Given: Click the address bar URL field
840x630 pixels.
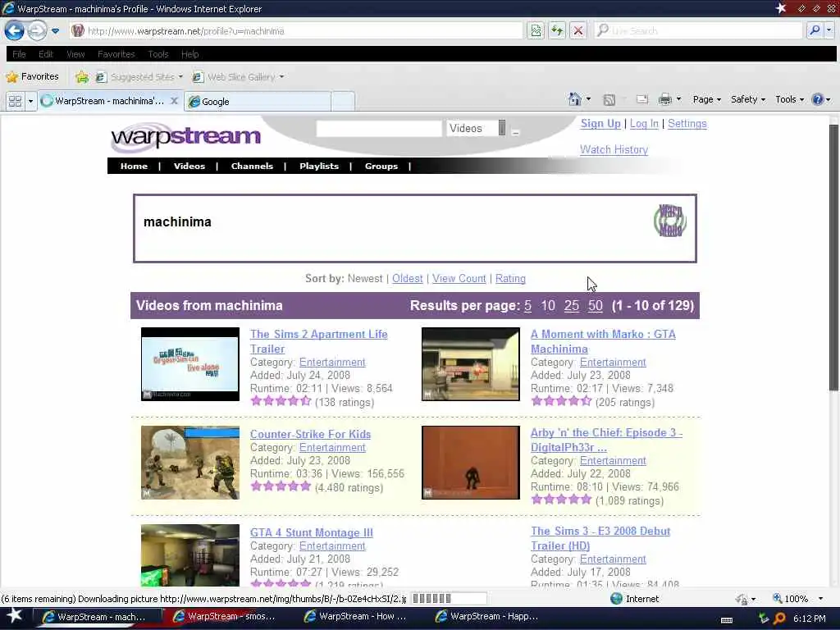Looking at the screenshot, I should (x=294, y=30).
